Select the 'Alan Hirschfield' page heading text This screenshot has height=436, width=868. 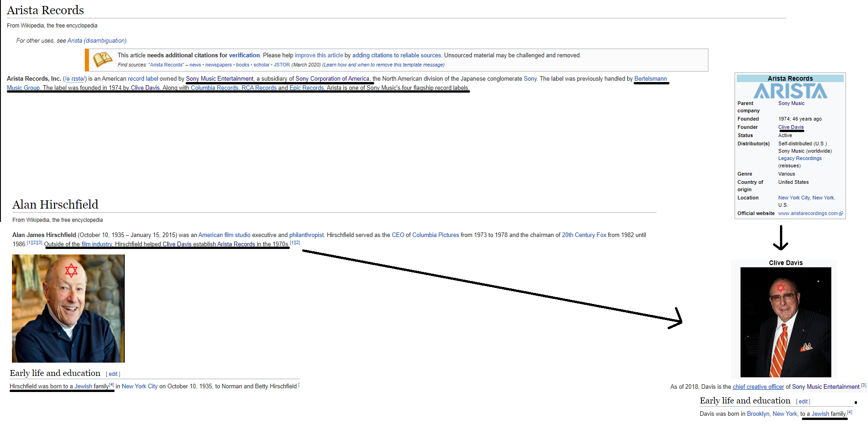[x=55, y=204]
